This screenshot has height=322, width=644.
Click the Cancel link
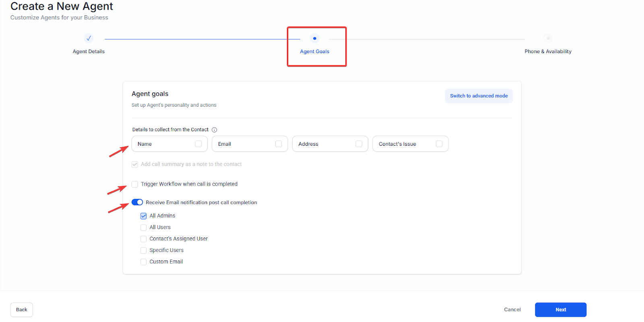pyautogui.click(x=512, y=310)
